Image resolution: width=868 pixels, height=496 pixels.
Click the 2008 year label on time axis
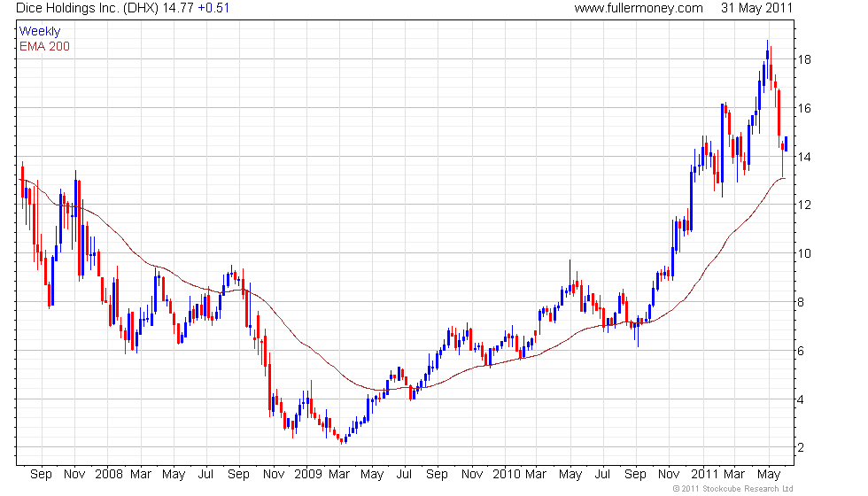[x=108, y=475]
